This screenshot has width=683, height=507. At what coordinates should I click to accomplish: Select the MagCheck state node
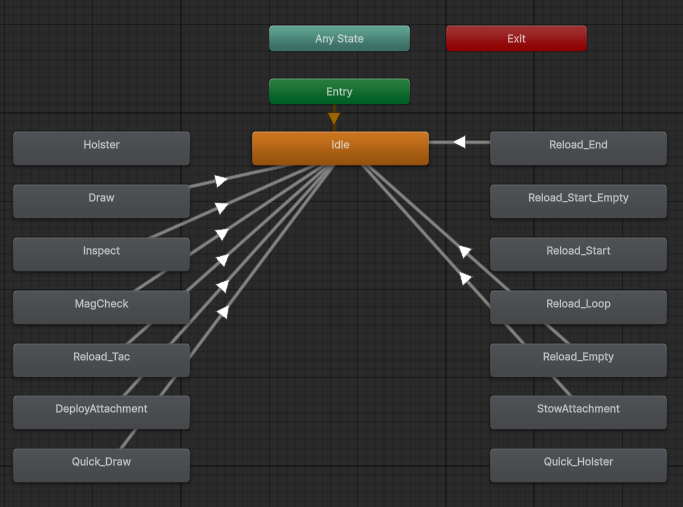coord(101,307)
